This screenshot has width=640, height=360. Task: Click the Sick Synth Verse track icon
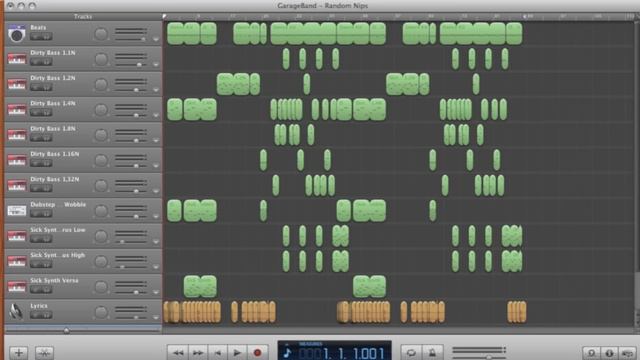point(17,287)
